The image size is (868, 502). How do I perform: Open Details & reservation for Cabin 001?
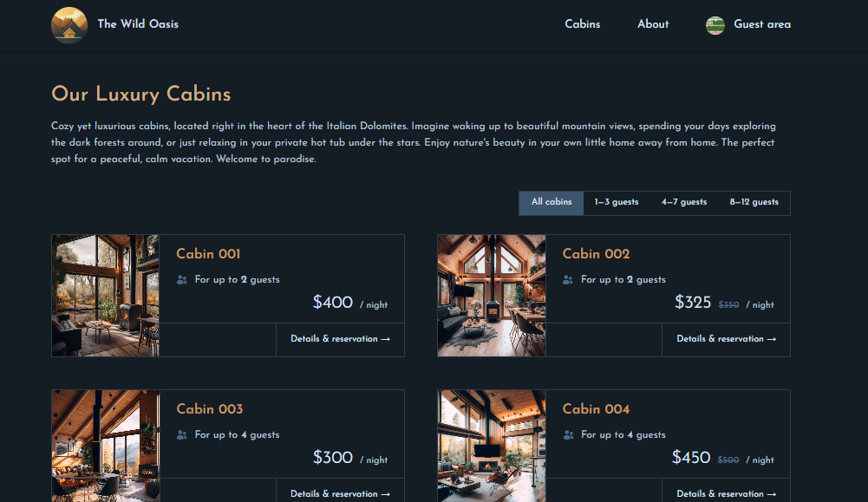[x=340, y=339]
